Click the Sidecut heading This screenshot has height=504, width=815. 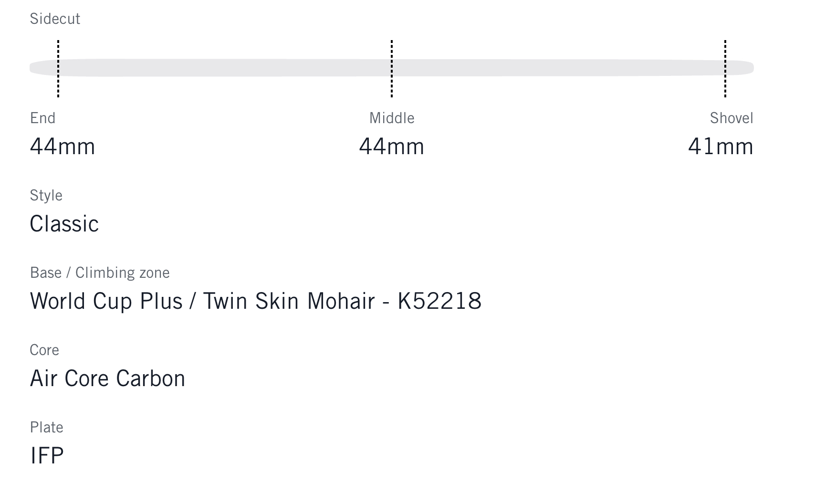tap(55, 19)
